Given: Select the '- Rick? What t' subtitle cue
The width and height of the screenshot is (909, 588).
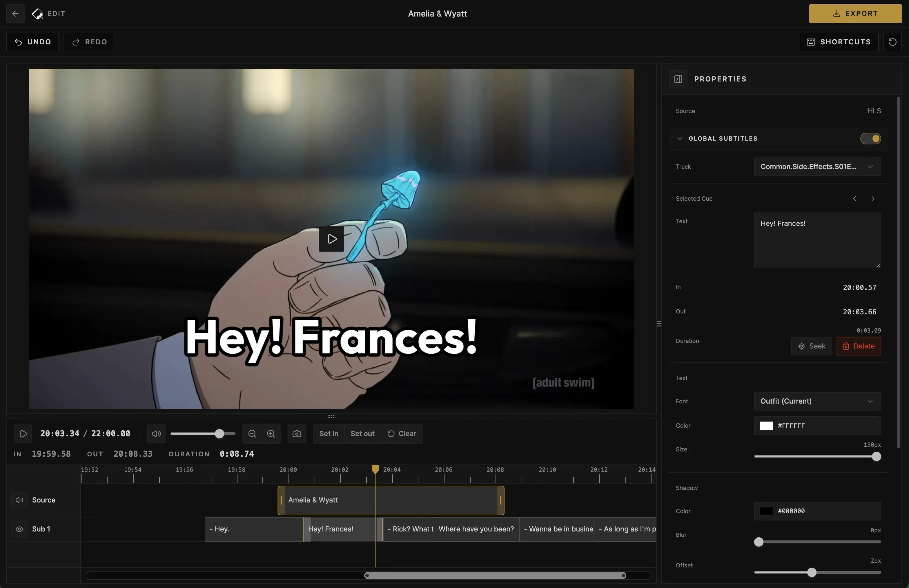Looking at the screenshot, I should click(x=409, y=529).
